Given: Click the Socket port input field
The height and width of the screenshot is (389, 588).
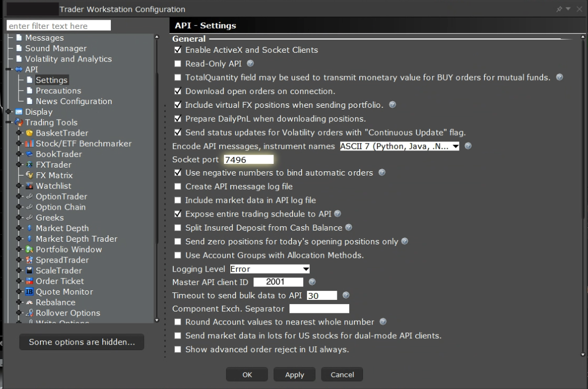Looking at the screenshot, I should 248,160.
